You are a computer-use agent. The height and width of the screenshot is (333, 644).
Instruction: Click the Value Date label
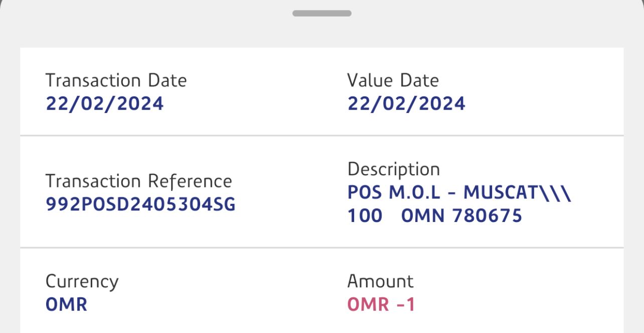click(393, 80)
